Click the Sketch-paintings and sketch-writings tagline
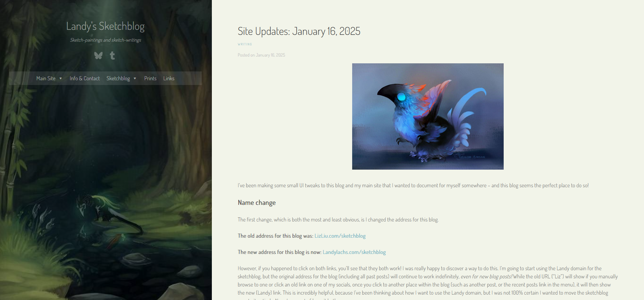The height and width of the screenshot is (300, 644). pyautogui.click(x=105, y=40)
